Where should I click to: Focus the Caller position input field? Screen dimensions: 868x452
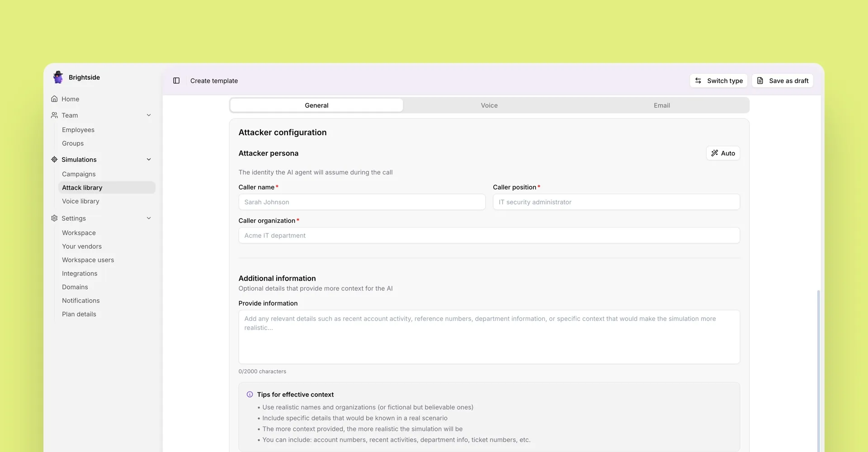tap(616, 202)
